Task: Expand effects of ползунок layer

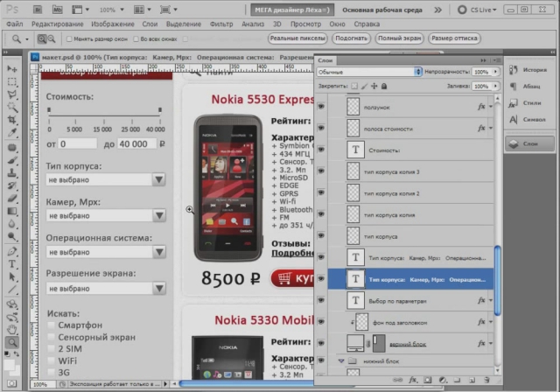Action: (491, 107)
